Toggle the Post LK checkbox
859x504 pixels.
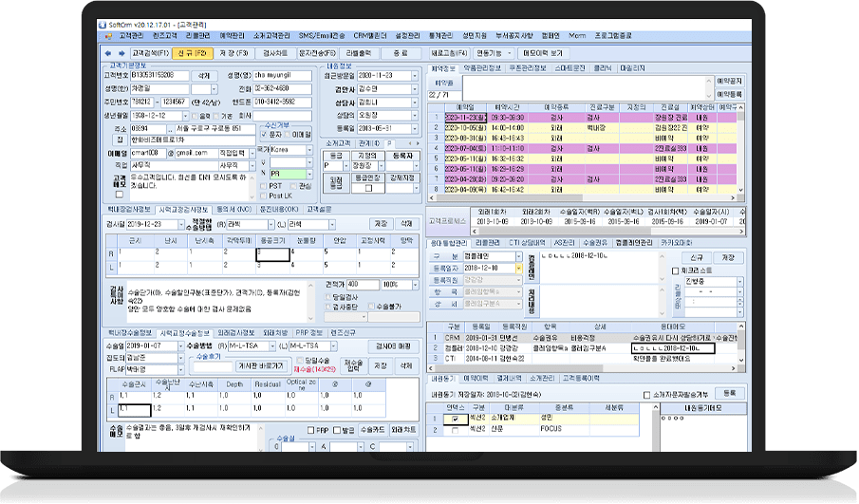pyautogui.click(x=264, y=196)
